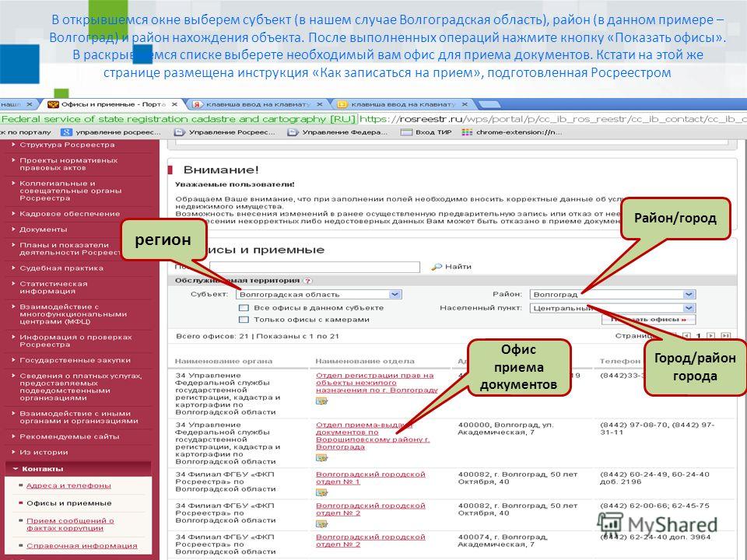Click the Внимание! heading
Screen dimensions: 747x560
(221, 170)
